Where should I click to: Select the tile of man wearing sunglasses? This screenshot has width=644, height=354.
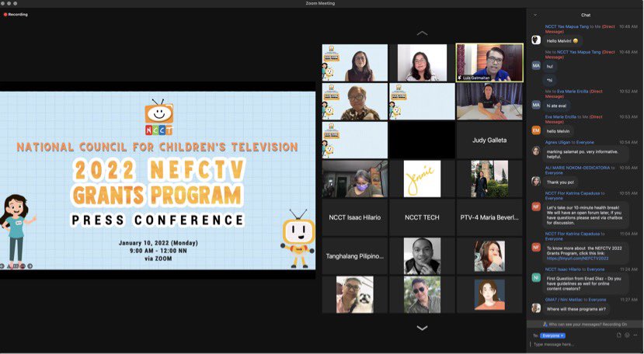click(422, 294)
